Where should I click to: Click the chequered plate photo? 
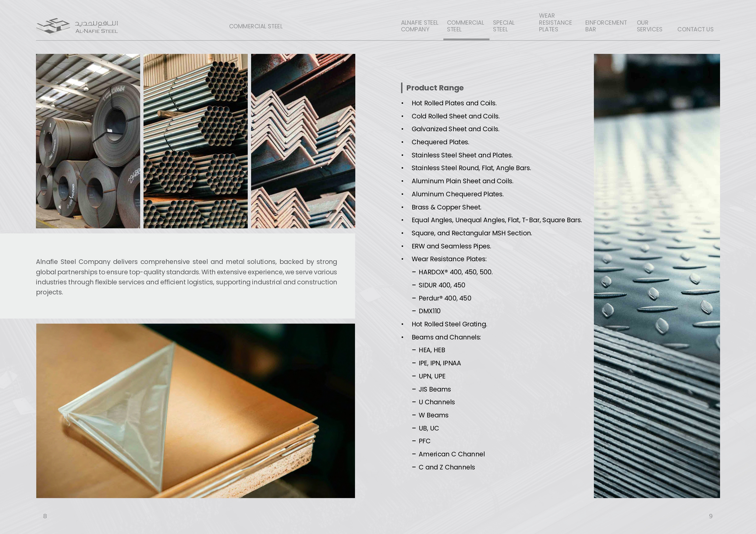[657, 276]
